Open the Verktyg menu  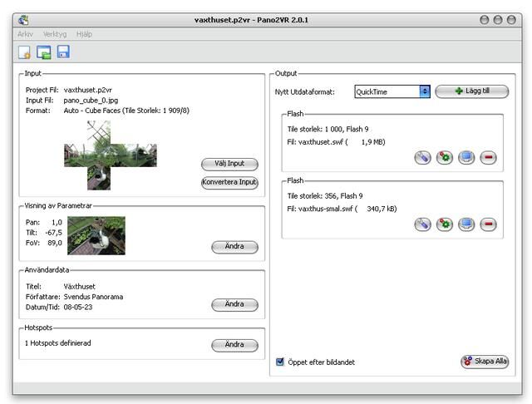pos(55,34)
